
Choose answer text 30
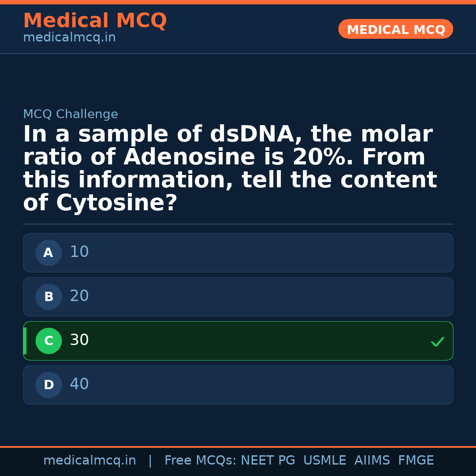pyautogui.click(x=79, y=340)
